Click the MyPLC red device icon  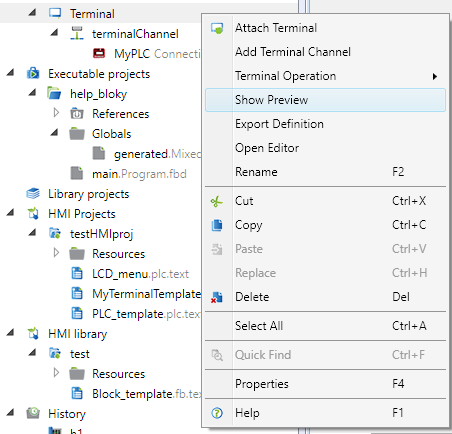[x=99, y=53]
